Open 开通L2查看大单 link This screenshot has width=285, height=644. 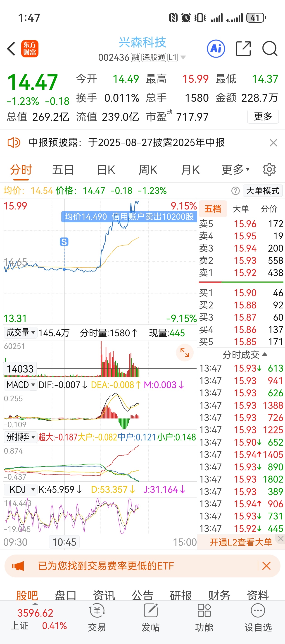coord(241,542)
